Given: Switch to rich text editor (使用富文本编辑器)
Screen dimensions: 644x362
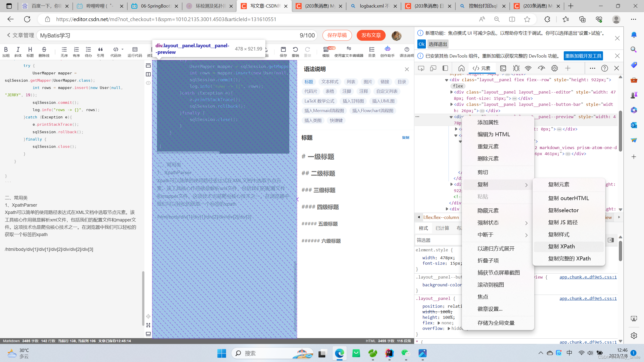Looking at the screenshot, I should [349, 52].
